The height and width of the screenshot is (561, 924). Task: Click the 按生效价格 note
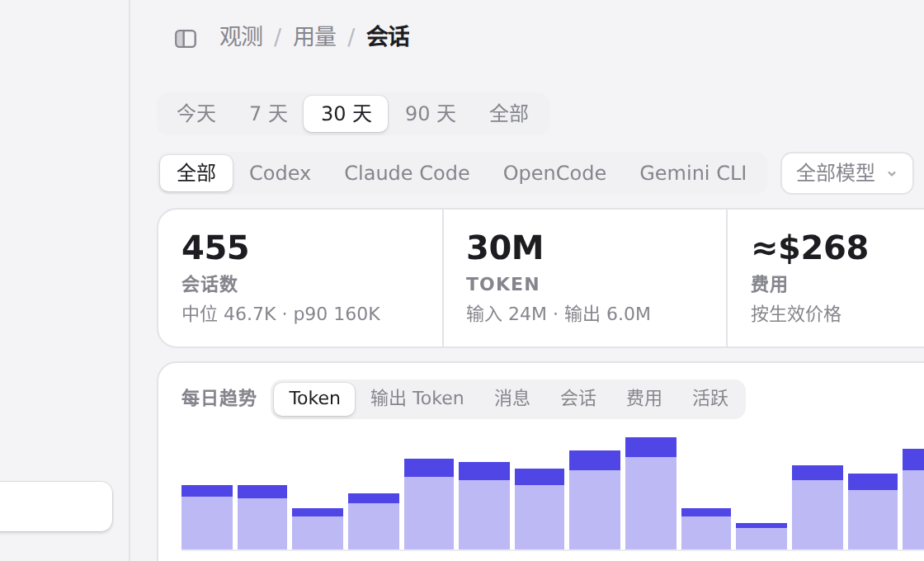[x=795, y=313]
